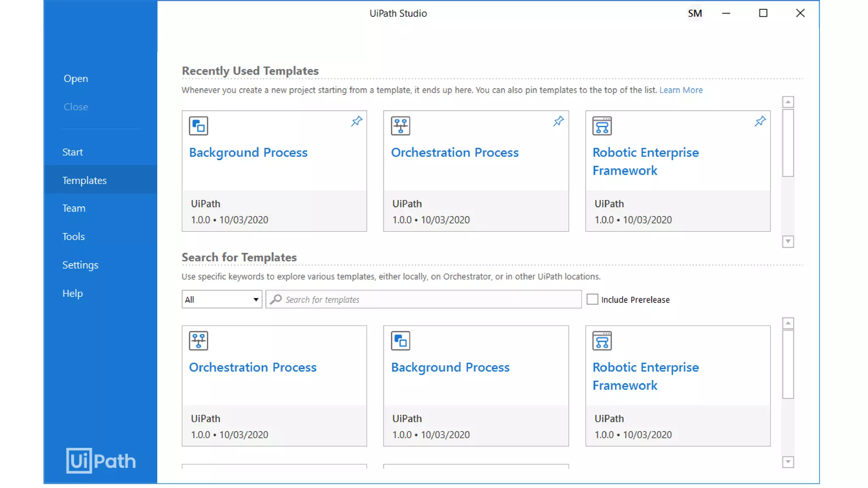Click the SM user profile avatar
The width and height of the screenshot is (868, 488).
pyautogui.click(x=695, y=14)
